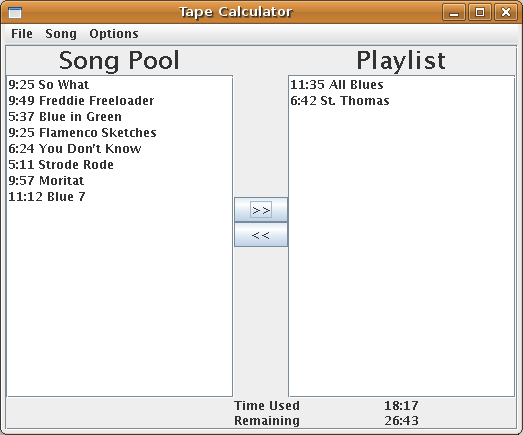This screenshot has height=435, width=523.
Task: Select Moritat song entry
Action: 119,181
